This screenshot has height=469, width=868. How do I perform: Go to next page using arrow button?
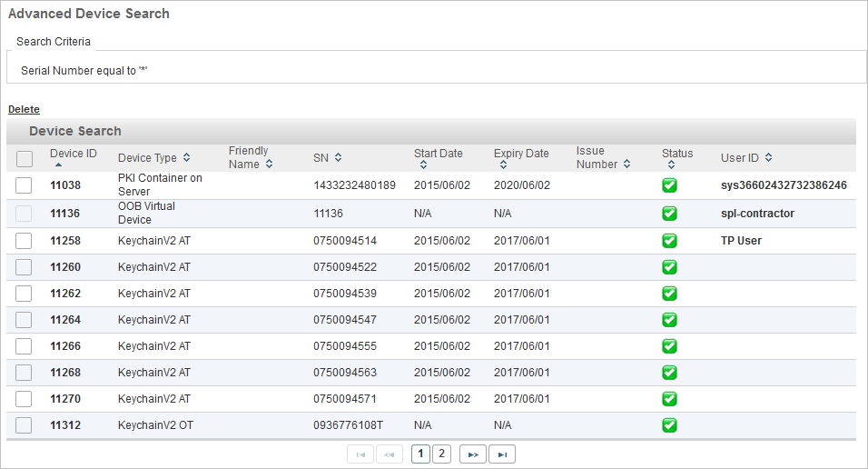[x=472, y=454]
